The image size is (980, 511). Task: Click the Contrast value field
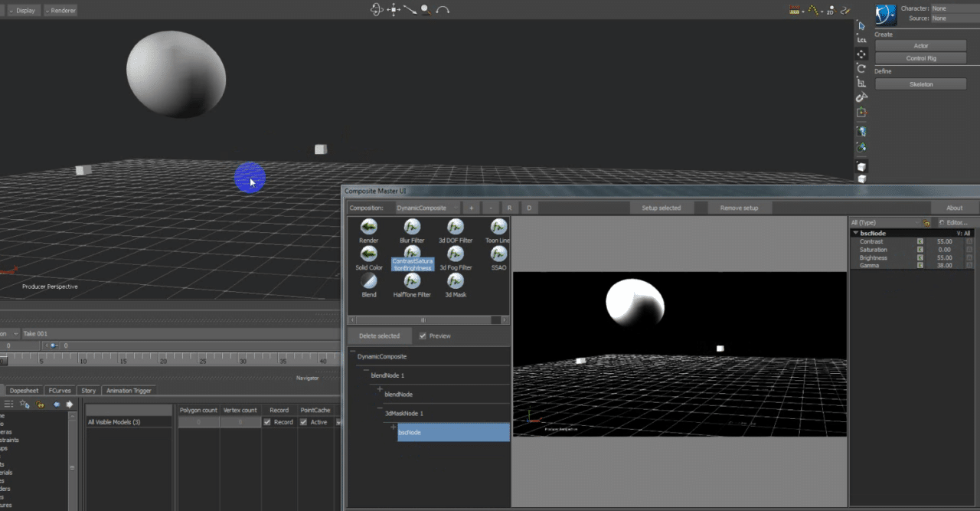coord(945,241)
